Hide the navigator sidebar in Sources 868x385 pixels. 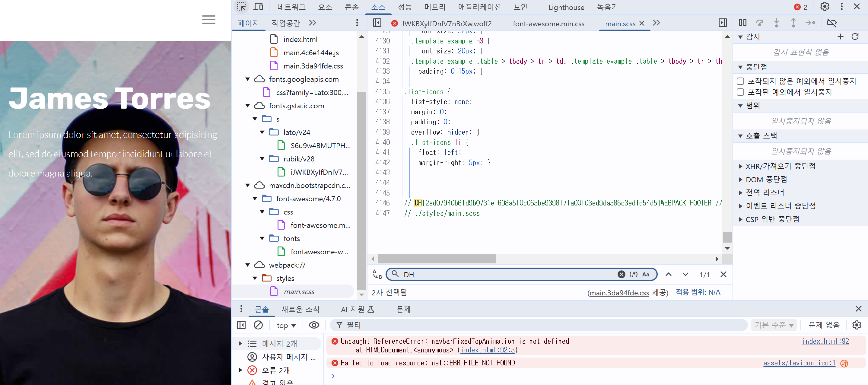tap(377, 23)
